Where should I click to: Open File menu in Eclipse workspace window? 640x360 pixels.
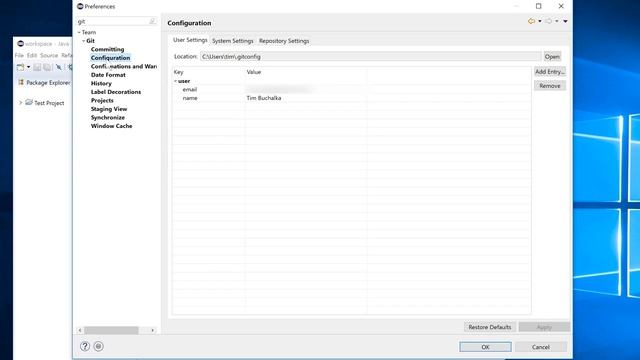pyautogui.click(x=19, y=55)
